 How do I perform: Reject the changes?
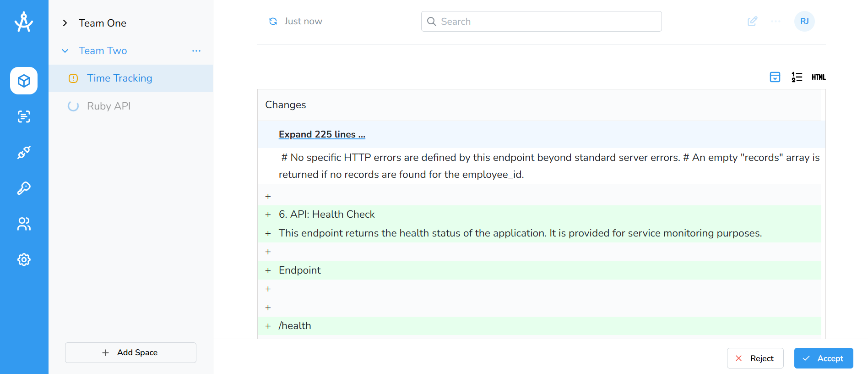(x=755, y=358)
